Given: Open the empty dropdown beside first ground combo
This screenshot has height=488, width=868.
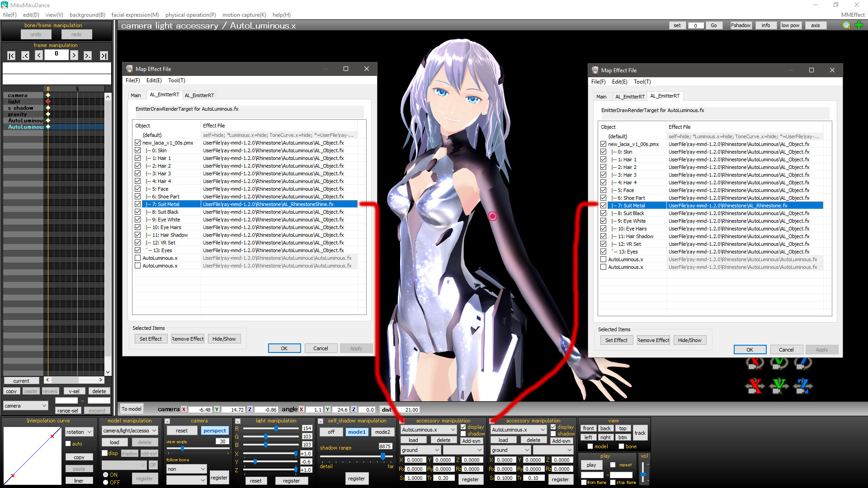Looking at the screenshot, I should (x=463, y=450).
